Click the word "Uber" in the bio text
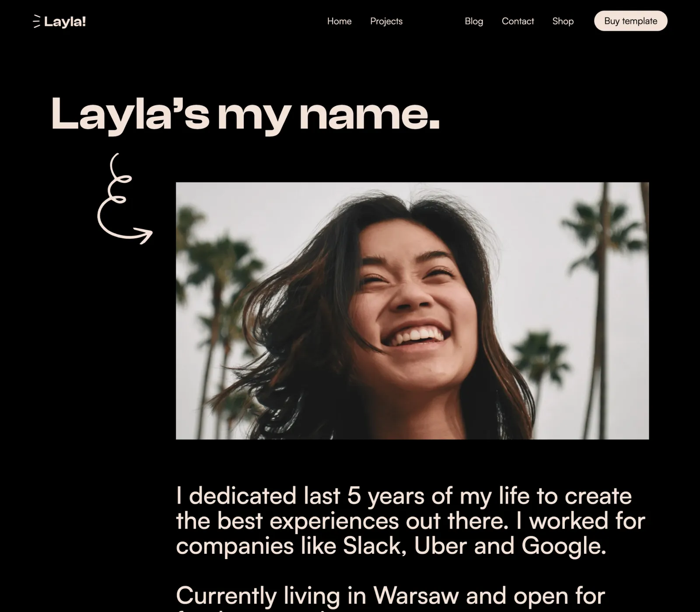700x612 pixels. (441, 546)
